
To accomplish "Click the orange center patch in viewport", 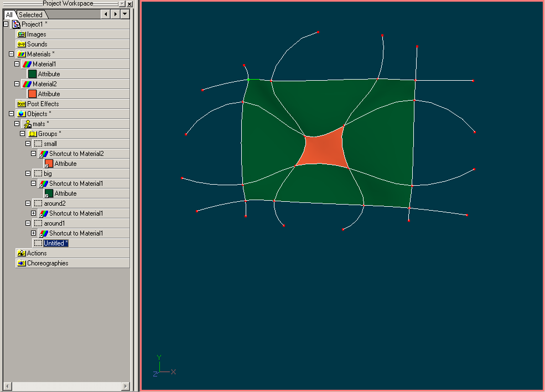I will 323,149.
